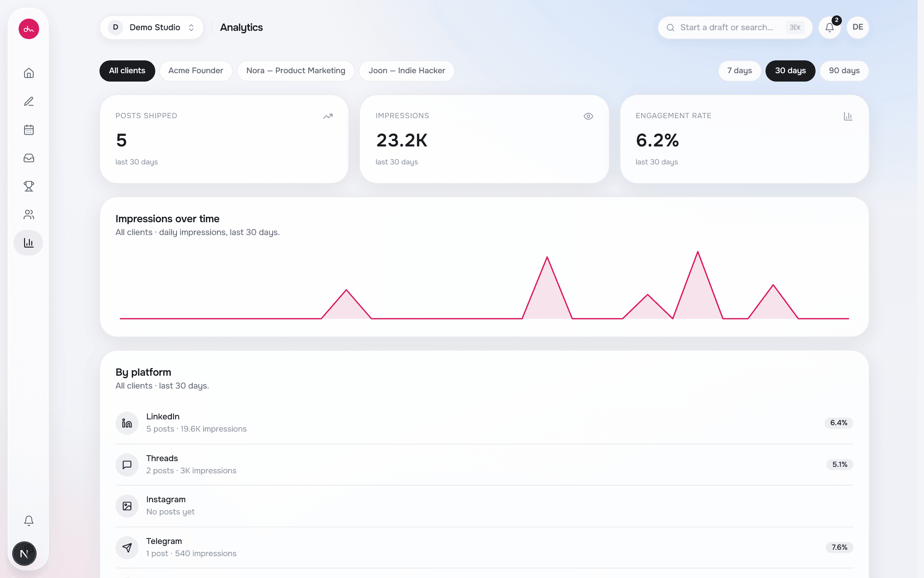The width and height of the screenshot is (924, 578).
Task: Open the Home sidebar icon
Action: (x=29, y=73)
